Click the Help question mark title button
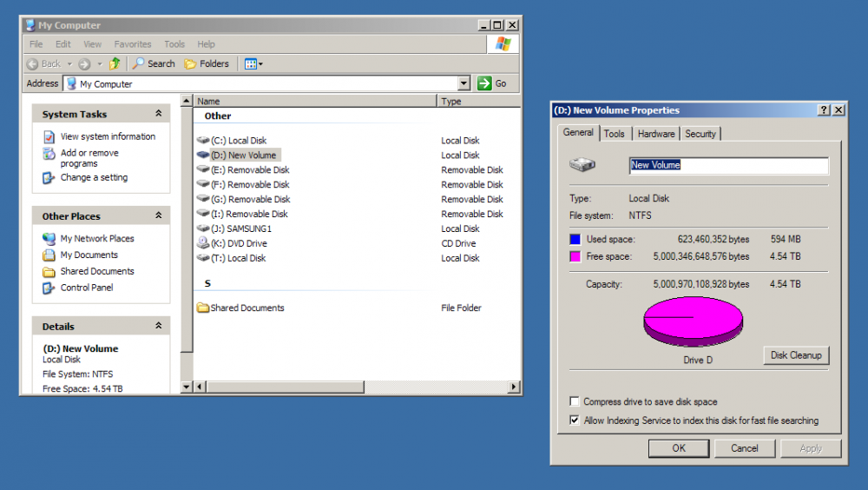This screenshot has height=490, width=868. (824, 110)
